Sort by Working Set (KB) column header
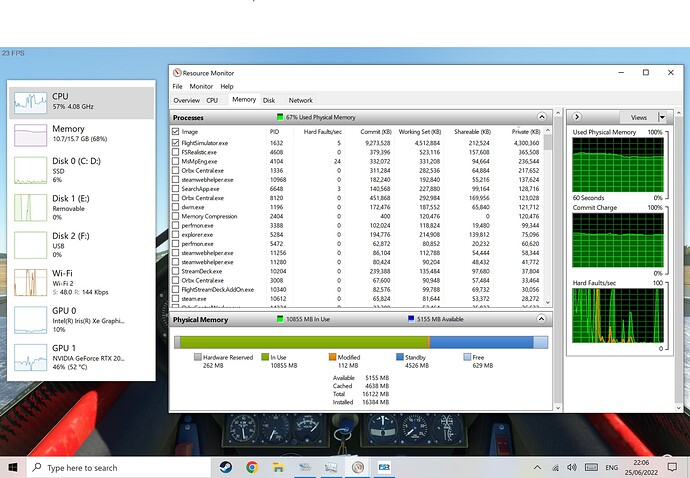Screen dimensions: 690x478 coord(420,132)
